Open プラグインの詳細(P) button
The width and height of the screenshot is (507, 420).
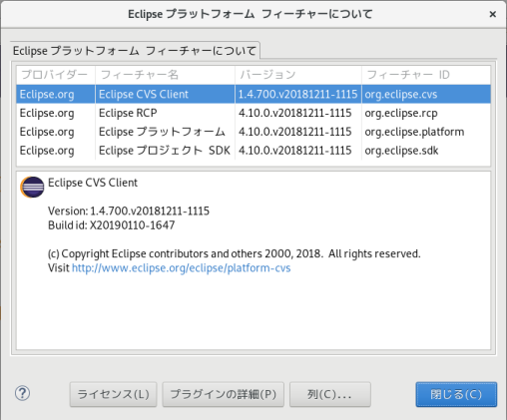(223, 394)
